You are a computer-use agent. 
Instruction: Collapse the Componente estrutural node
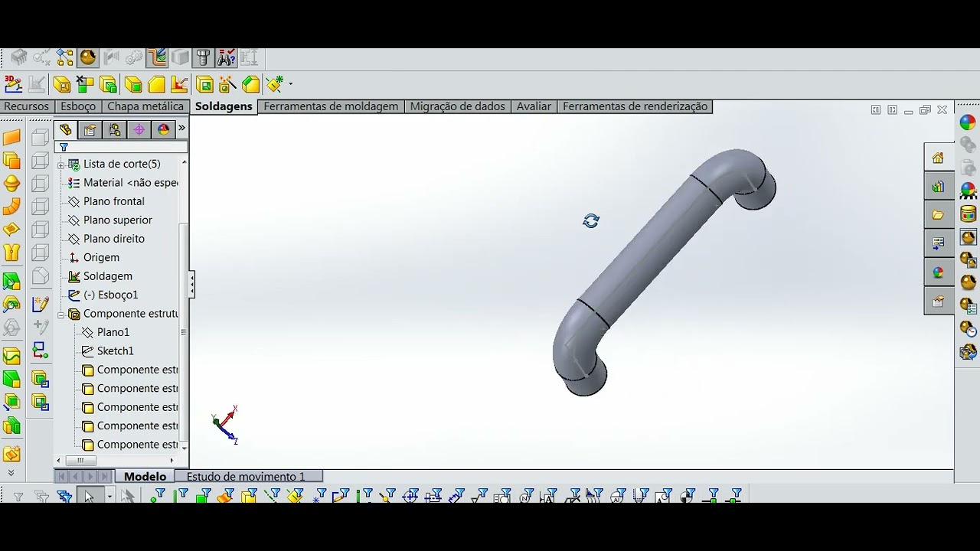click(60, 315)
